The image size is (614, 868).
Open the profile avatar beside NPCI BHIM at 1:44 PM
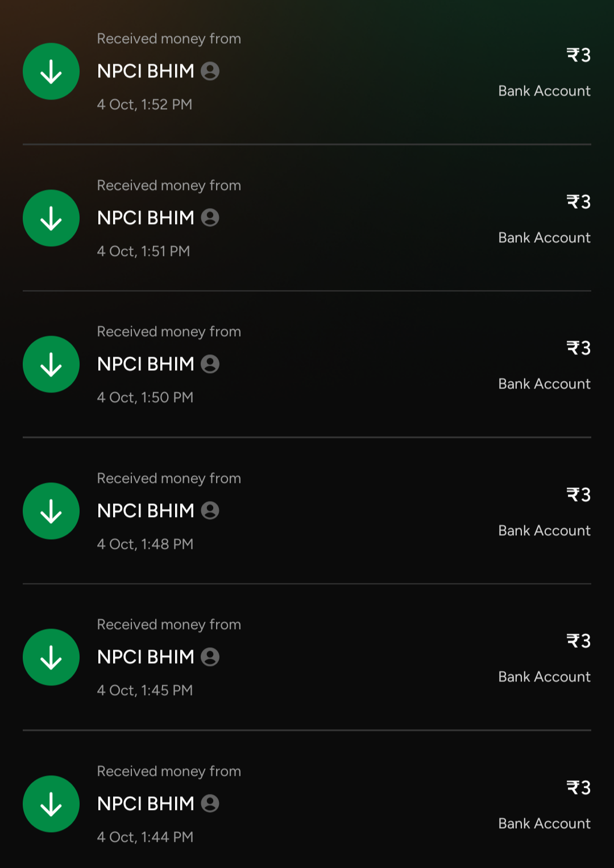click(x=211, y=803)
